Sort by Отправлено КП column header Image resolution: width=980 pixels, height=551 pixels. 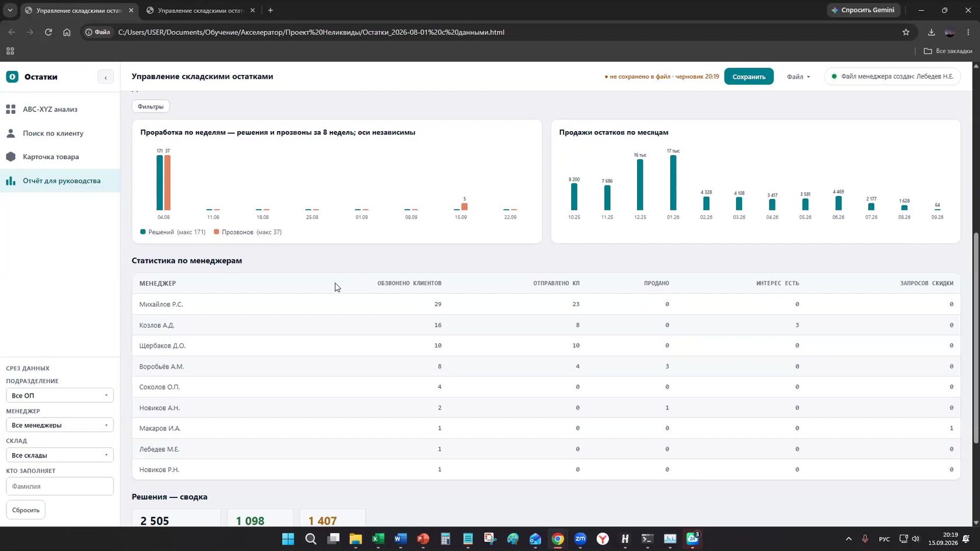click(556, 283)
